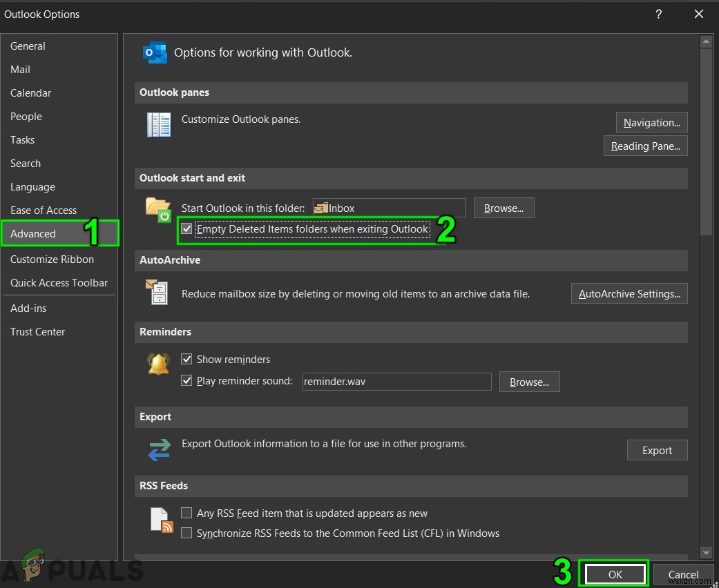Open the dialog help question mark

pos(658,14)
